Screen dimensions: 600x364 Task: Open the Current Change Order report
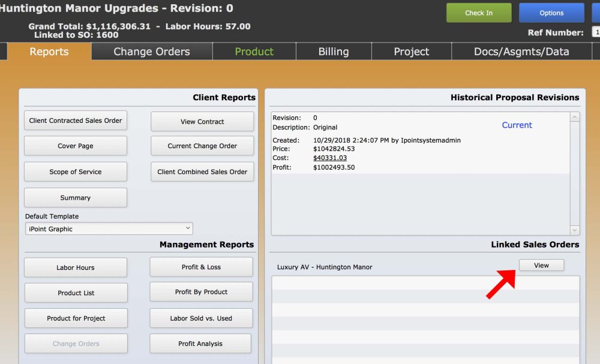202,146
